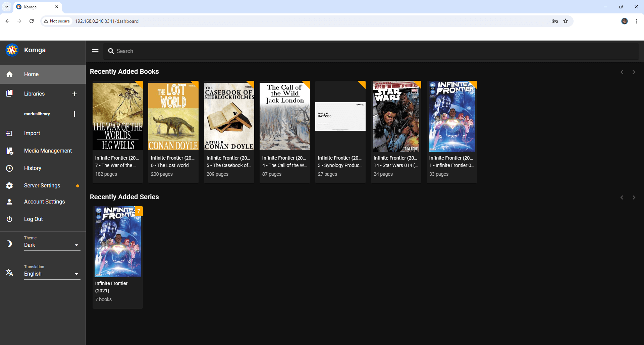The width and height of the screenshot is (644, 345).
Task: Click the Komga logo icon in sidebar
Action: 12,50
